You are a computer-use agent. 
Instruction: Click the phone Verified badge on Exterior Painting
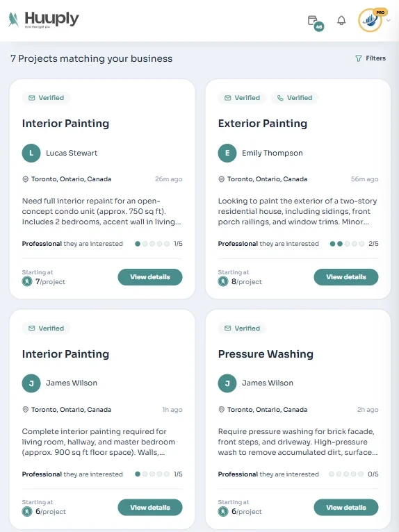pos(295,98)
